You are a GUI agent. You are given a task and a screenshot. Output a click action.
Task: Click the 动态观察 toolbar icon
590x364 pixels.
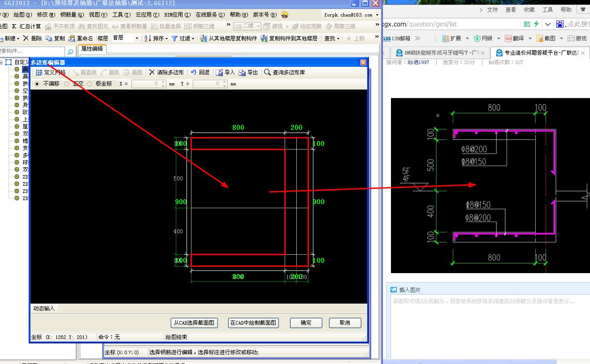coord(295,26)
